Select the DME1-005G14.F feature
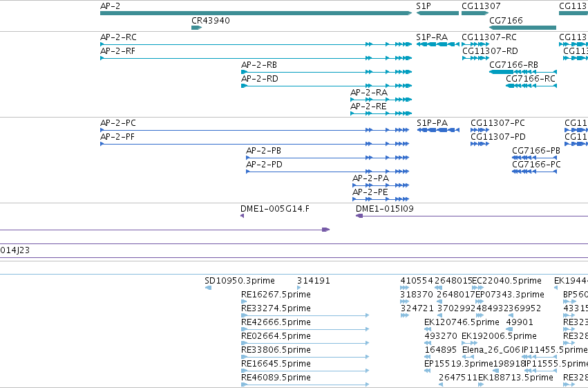 click(243, 216)
